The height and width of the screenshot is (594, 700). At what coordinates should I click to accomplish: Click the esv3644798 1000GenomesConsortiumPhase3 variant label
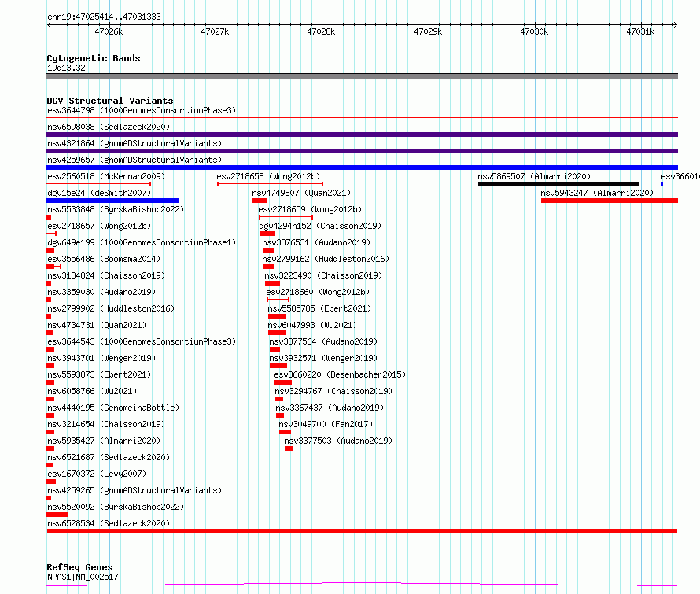(142, 110)
